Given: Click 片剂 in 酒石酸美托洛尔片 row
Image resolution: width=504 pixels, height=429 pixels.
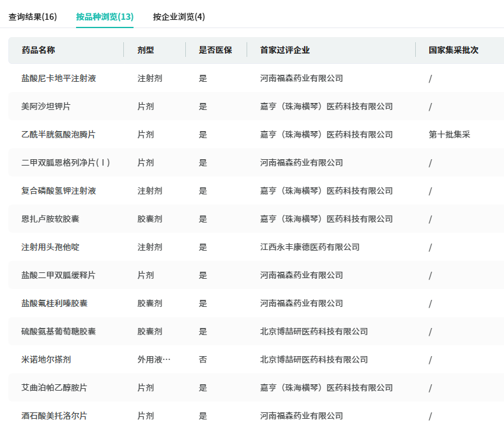Looking at the screenshot, I should click(146, 416).
